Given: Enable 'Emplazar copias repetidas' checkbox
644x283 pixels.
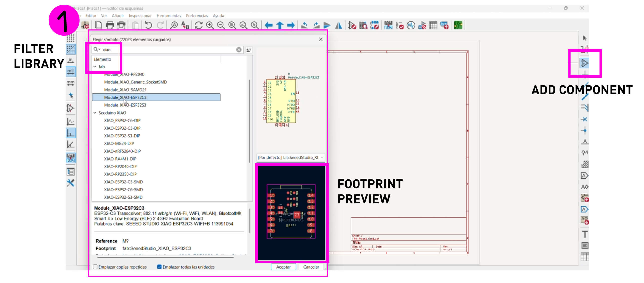Looking at the screenshot, I should click(x=95, y=267).
